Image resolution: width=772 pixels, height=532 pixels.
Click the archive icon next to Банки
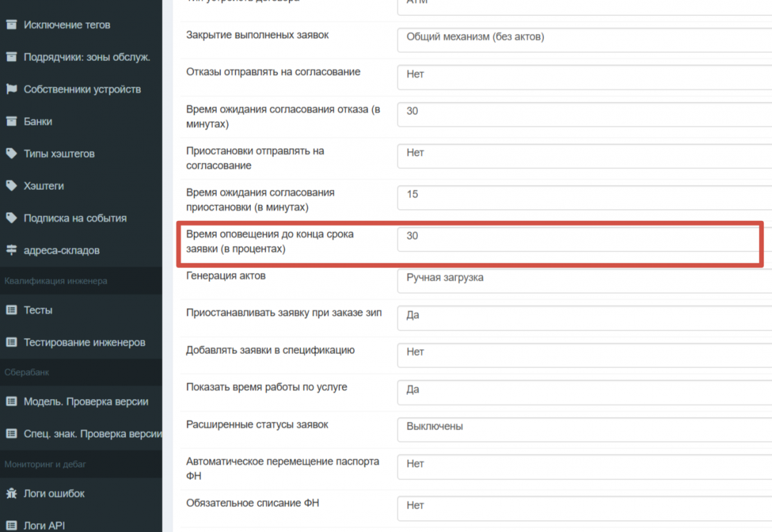[x=11, y=121]
